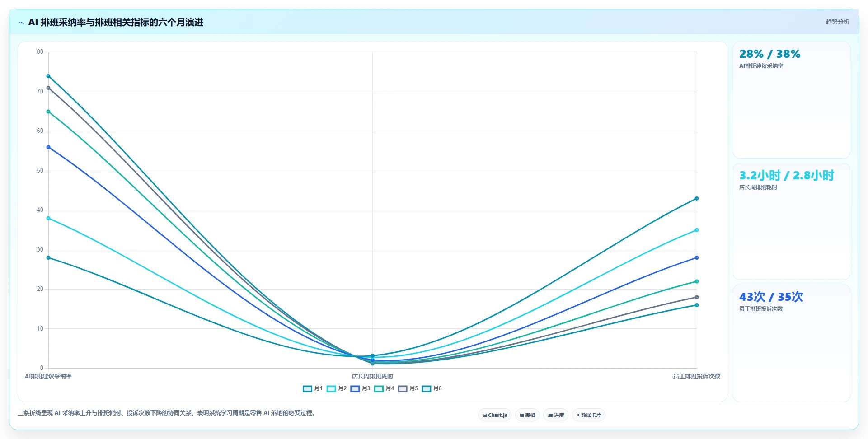Click the 月4 point at 22 on 员工排班投诉次数

pyautogui.click(x=697, y=281)
